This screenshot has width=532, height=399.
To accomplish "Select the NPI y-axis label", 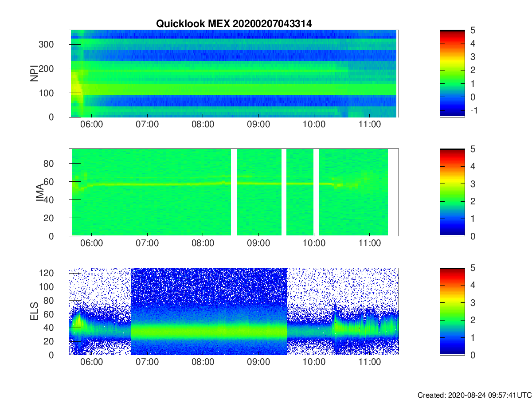I will pos(34,74).
